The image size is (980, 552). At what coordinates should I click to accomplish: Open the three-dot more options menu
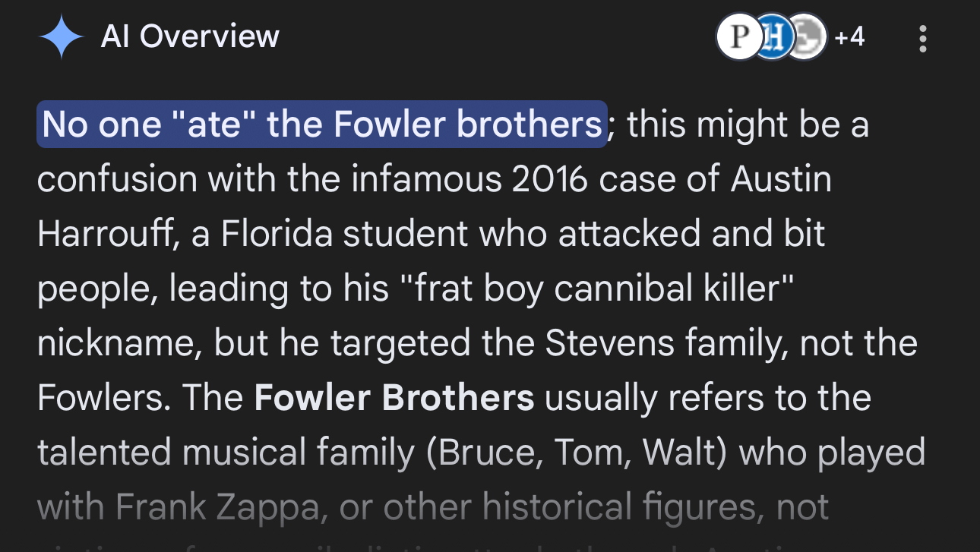pos(922,38)
